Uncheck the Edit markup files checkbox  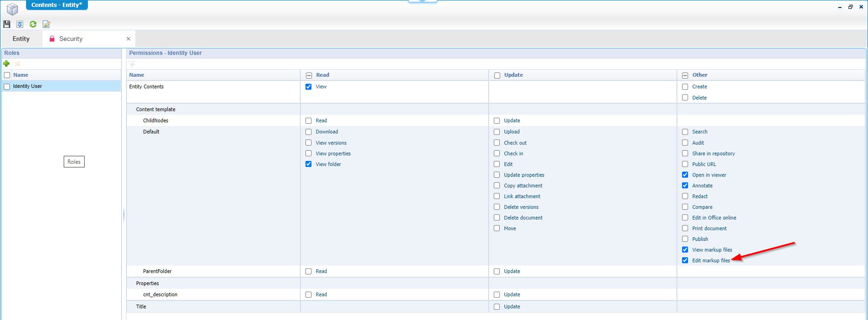point(685,260)
